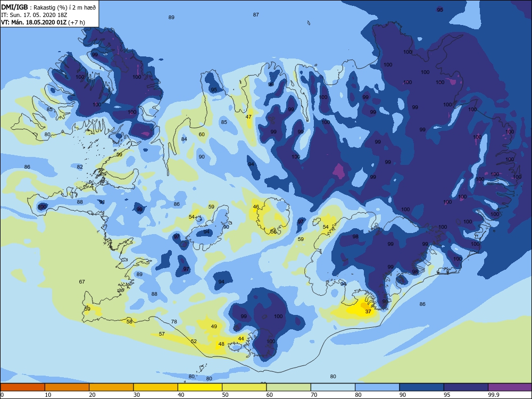The image size is (532, 399).
Task: Click the medium blue 80–90 legend swatch
Action: coord(377,387)
